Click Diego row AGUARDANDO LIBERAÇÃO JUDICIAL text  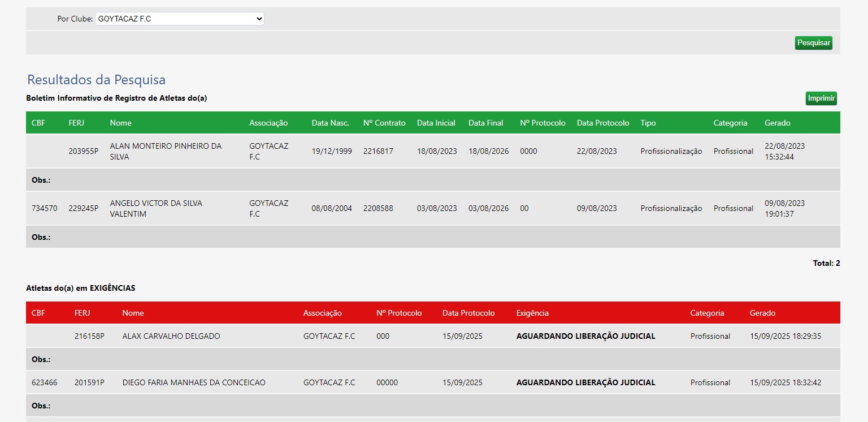[x=586, y=382]
